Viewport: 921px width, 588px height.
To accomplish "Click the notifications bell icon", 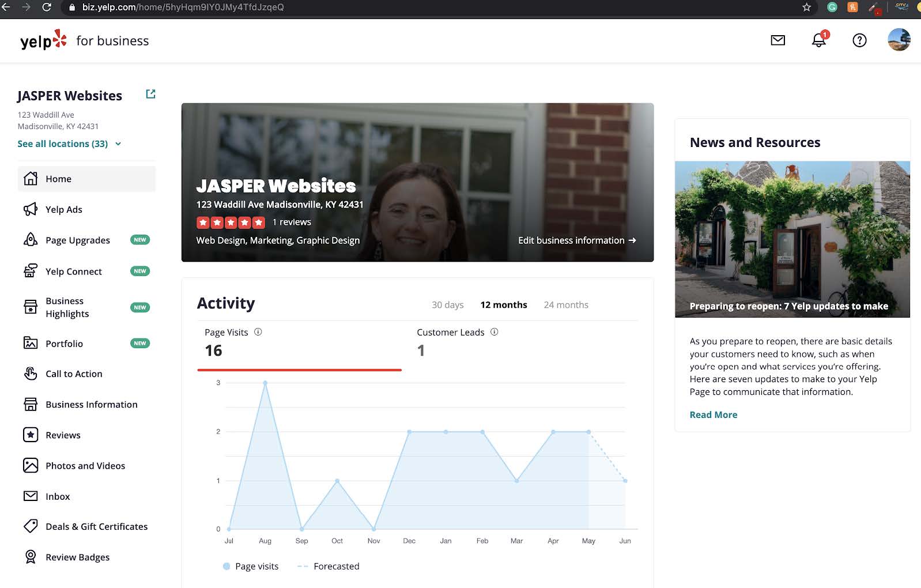I will click(x=818, y=40).
